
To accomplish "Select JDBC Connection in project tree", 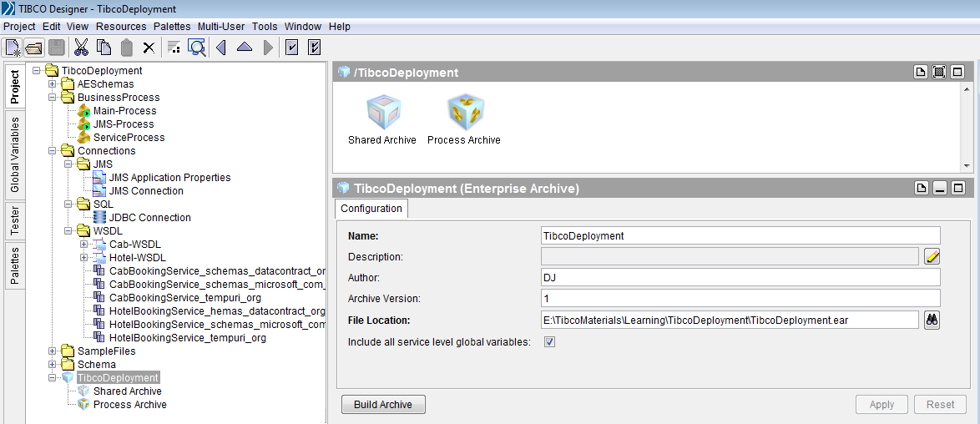I will pyautogui.click(x=150, y=218).
